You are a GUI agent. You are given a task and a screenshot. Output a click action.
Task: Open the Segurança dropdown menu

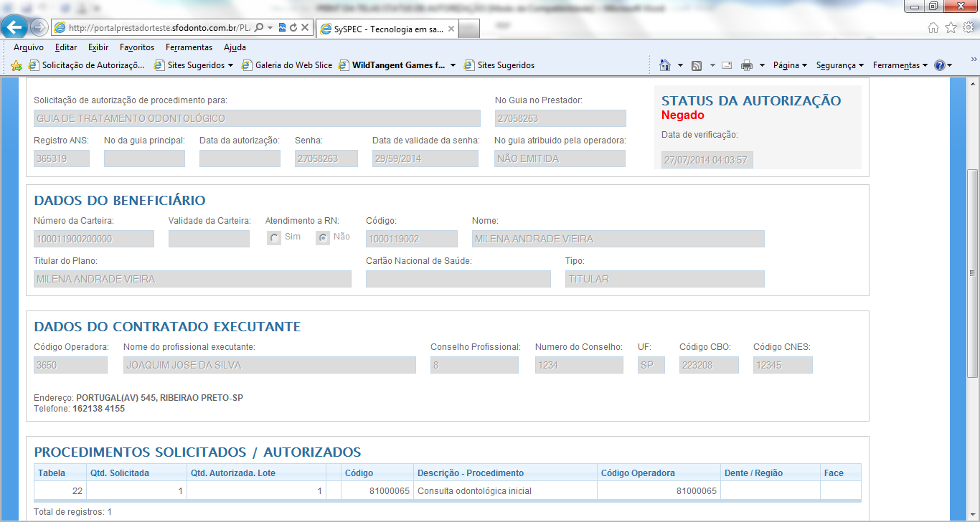839,65
